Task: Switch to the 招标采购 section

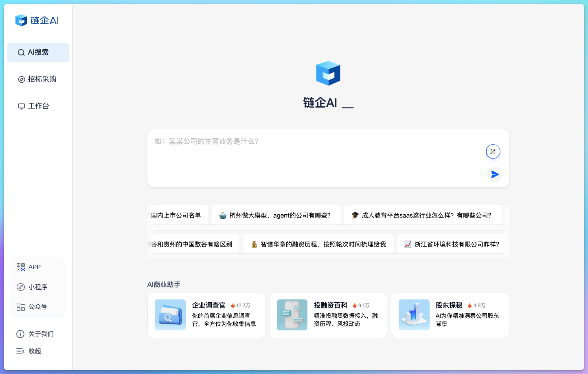Action: point(42,79)
